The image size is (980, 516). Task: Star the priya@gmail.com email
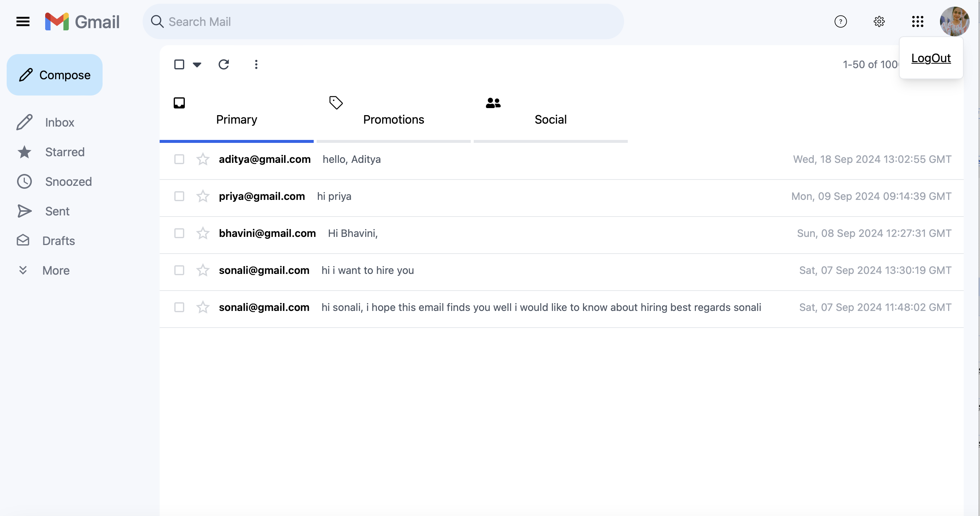pyautogui.click(x=203, y=196)
